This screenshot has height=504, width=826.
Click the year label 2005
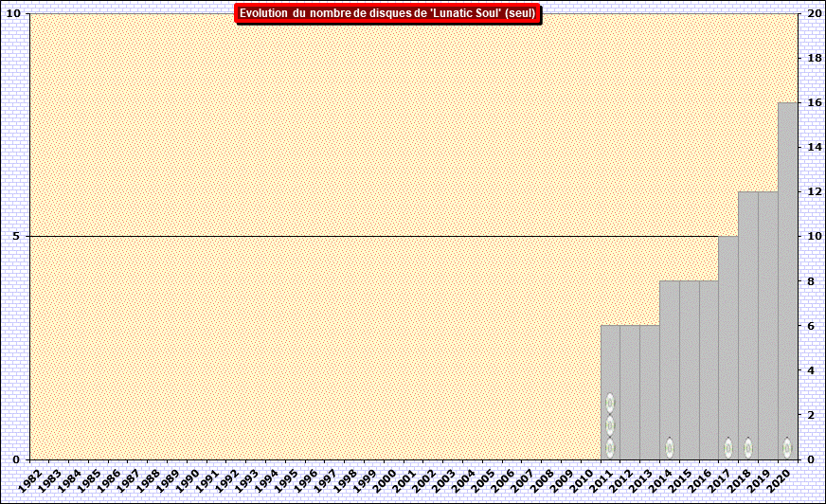[x=482, y=480]
